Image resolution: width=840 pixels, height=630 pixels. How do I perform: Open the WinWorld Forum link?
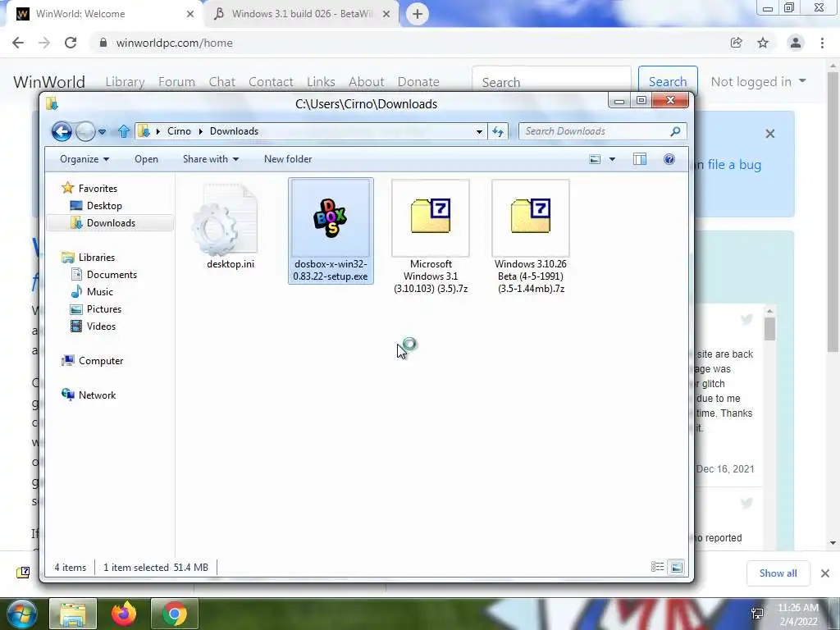177,82
